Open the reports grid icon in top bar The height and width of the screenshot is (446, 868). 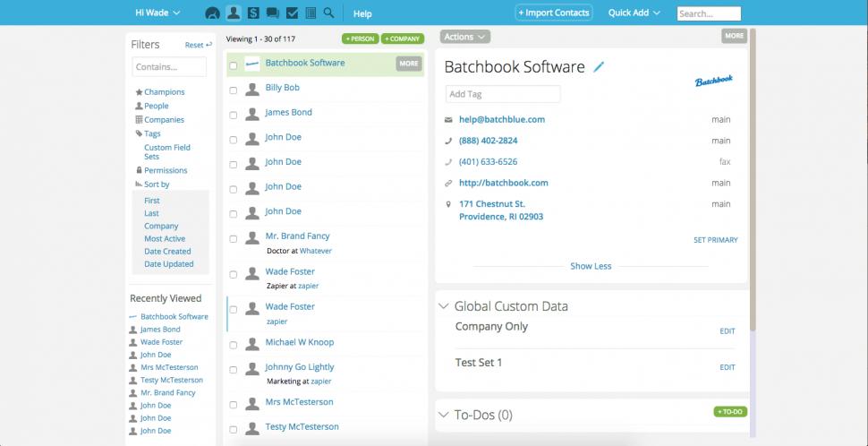pos(311,13)
